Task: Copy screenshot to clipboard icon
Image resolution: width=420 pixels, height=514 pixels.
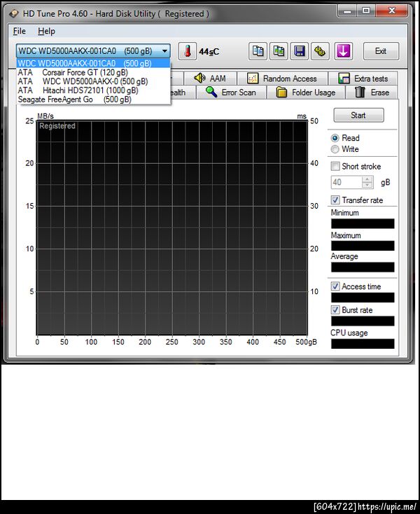Action: tap(279, 51)
